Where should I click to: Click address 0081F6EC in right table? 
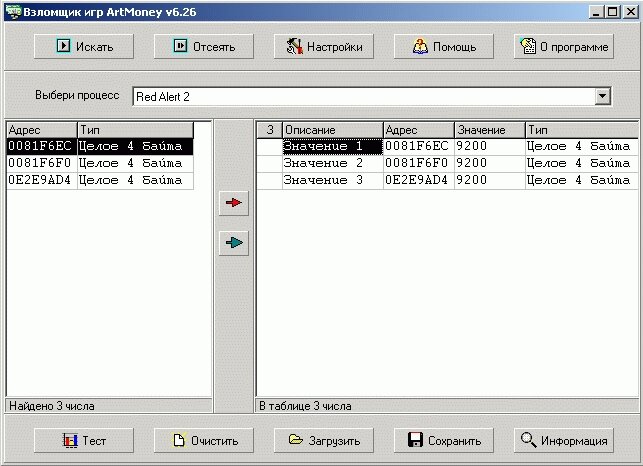(419, 146)
